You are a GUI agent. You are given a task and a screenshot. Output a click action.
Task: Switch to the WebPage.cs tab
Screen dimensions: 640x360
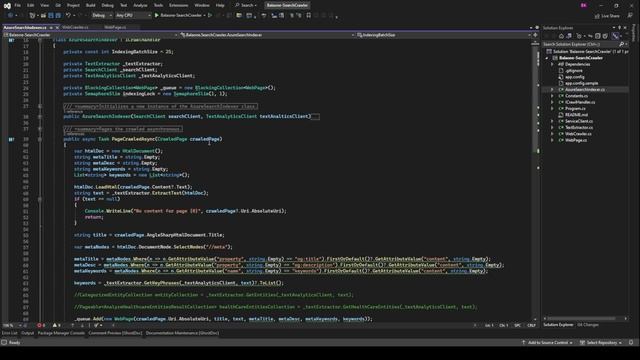click(115, 27)
